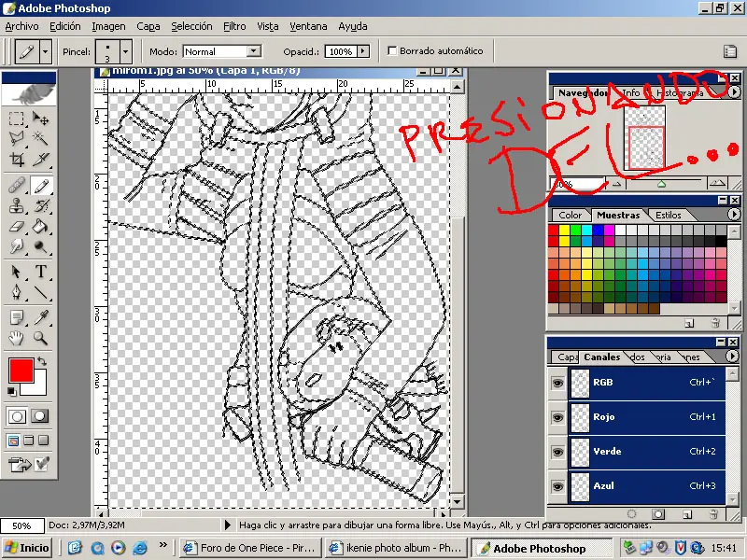
Task: Select the Path Selection arrow tool
Action: tap(17, 272)
